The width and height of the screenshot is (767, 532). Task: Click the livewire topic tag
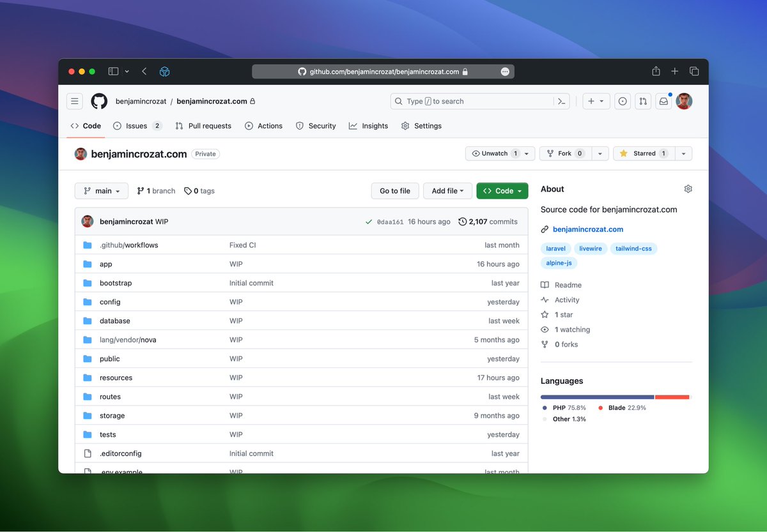click(591, 248)
